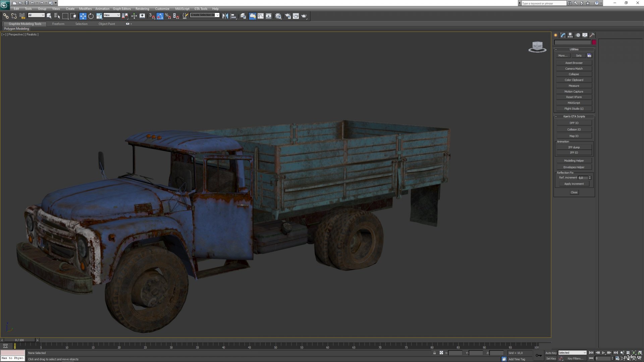
Task: Open the Selected key filter dropdown
Action: pos(572,353)
